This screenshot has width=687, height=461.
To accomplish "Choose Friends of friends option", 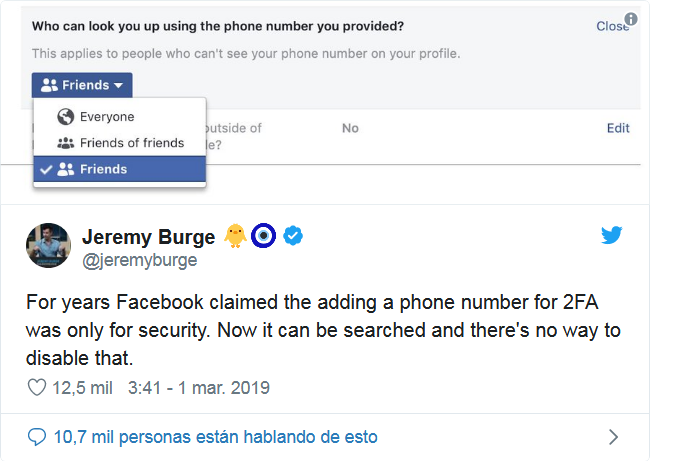I will click(x=131, y=143).
